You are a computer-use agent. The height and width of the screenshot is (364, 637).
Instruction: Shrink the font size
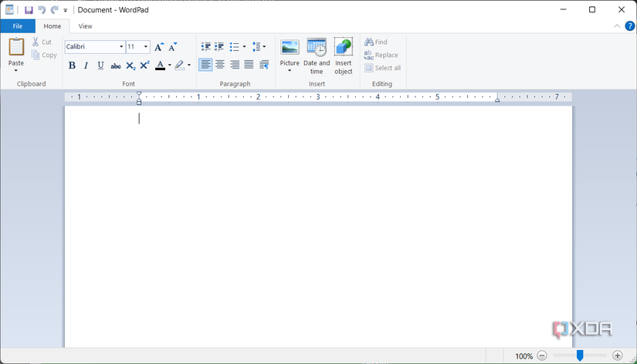(x=173, y=47)
